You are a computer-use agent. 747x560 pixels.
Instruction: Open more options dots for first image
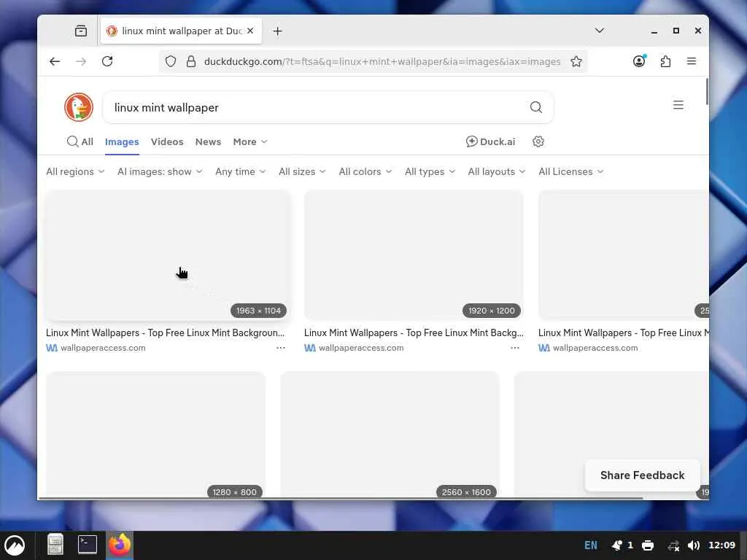coord(281,348)
